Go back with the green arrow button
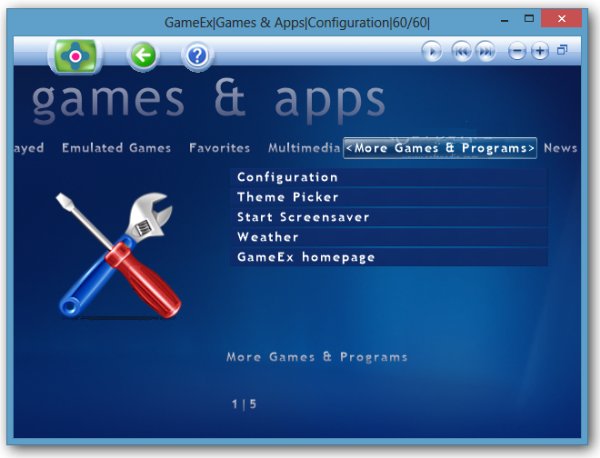 click(143, 56)
